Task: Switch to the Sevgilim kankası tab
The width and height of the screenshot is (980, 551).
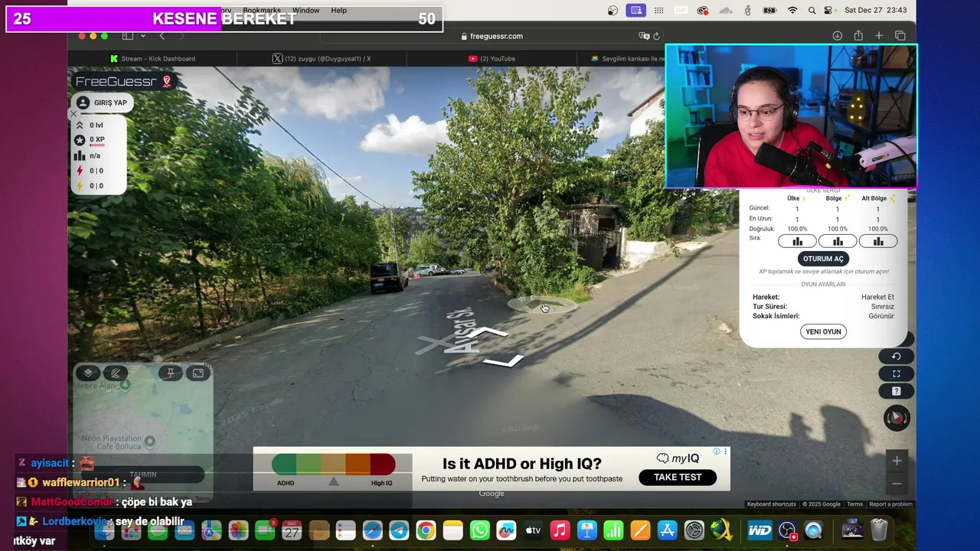Action: click(621, 59)
